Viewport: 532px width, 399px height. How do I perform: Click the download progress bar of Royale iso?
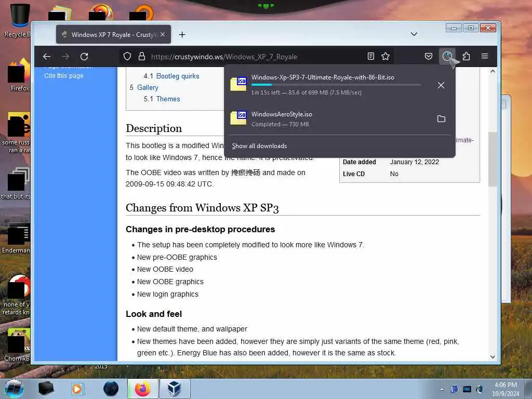tap(336, 85)
